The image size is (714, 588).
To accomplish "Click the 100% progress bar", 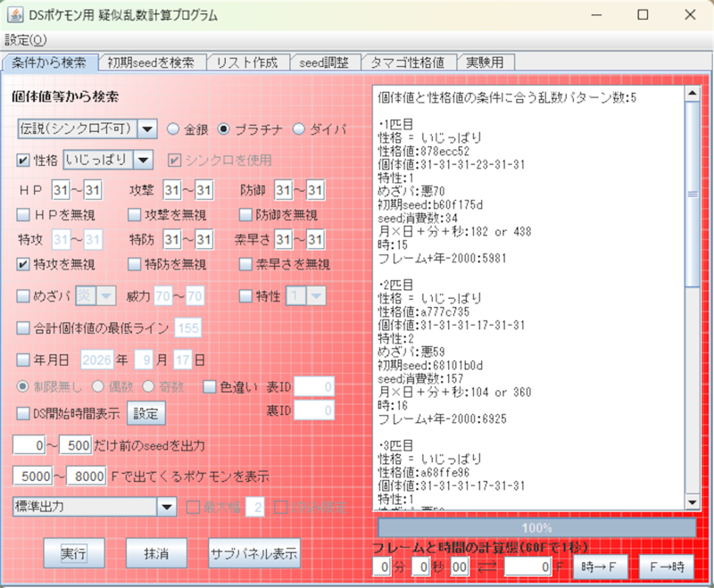I will [x=537, y=528].
